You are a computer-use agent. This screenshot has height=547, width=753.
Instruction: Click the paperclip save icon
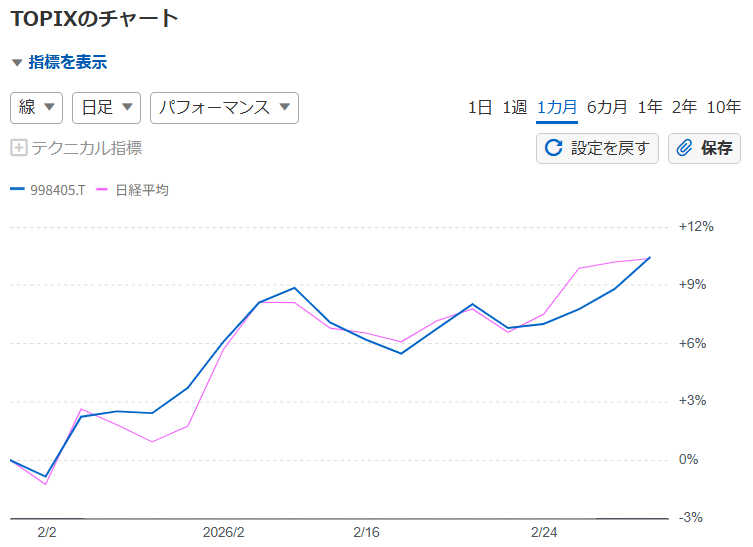click(685, 149)
